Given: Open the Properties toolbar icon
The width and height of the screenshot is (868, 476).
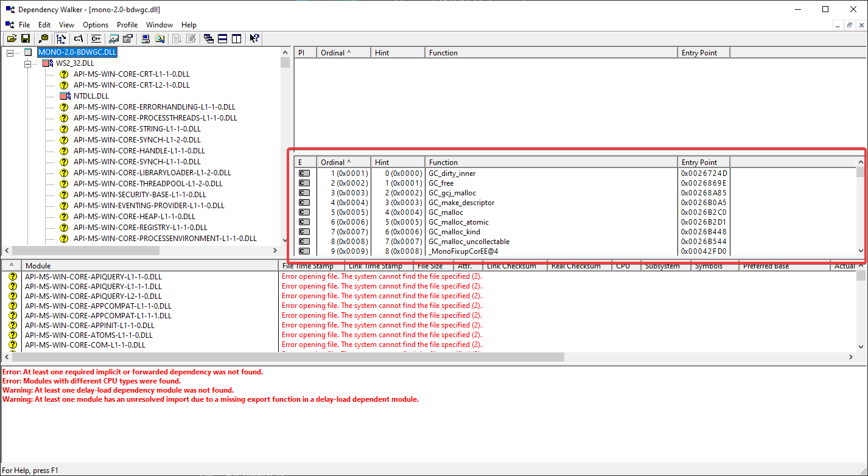Looking at the screenshot, I should [x=128, y=38].
